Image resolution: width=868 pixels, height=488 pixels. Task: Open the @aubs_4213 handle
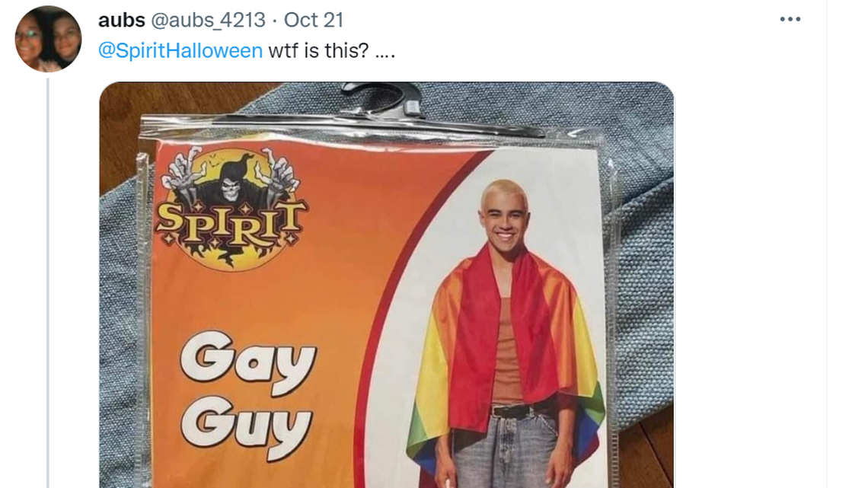208,20
